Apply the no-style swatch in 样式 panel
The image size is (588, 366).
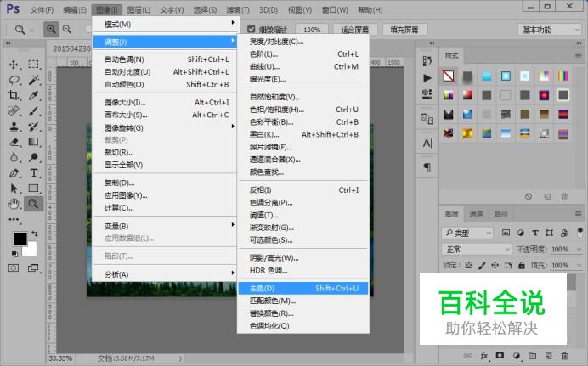point(449,76)
